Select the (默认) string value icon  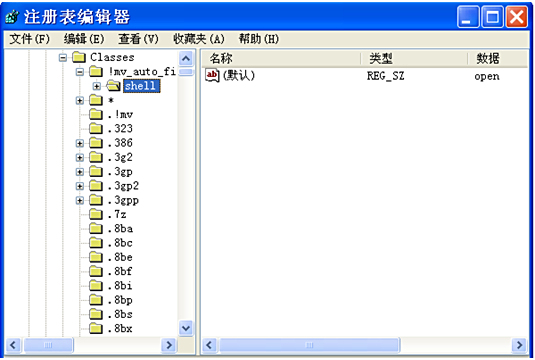click(x=212, y=75)
